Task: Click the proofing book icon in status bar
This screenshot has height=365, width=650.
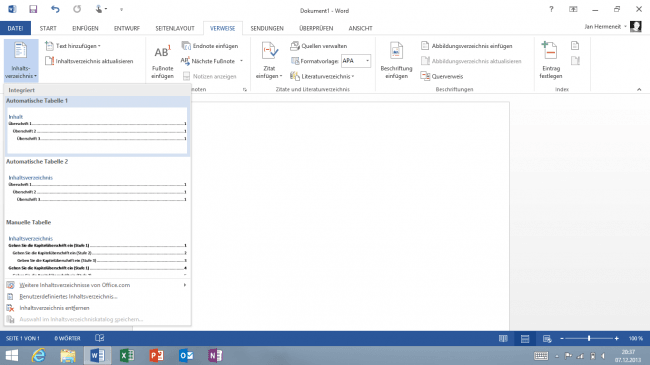Action: click(99, 338)
